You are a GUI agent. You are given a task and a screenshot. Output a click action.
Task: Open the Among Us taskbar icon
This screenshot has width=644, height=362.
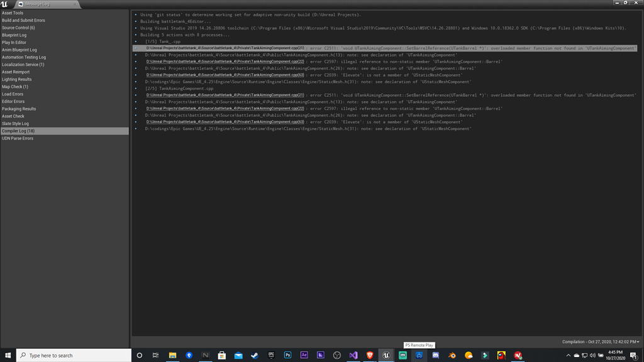click(501, 356)
